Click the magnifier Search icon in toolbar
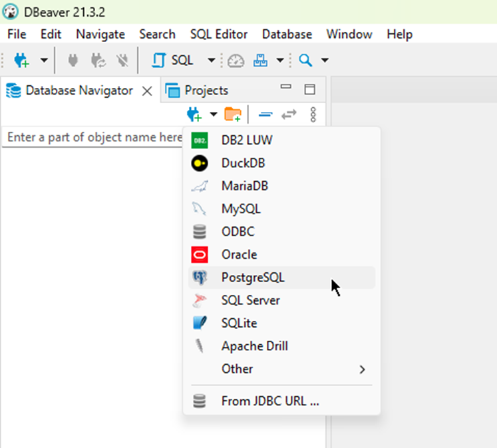Viewport: 497px width, 448px height. point(305,60)
